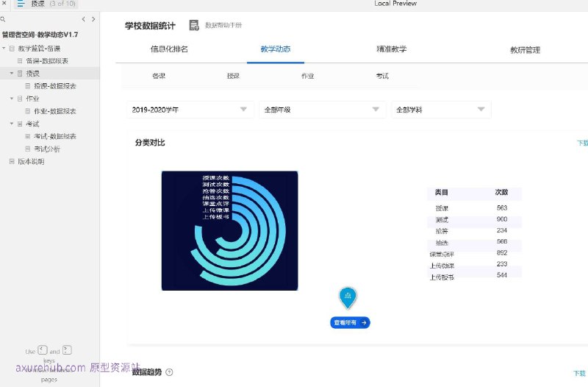588x387 pixels.
Task: Open 版本说明 page in sidebar
Action: (x=31, y=161)
